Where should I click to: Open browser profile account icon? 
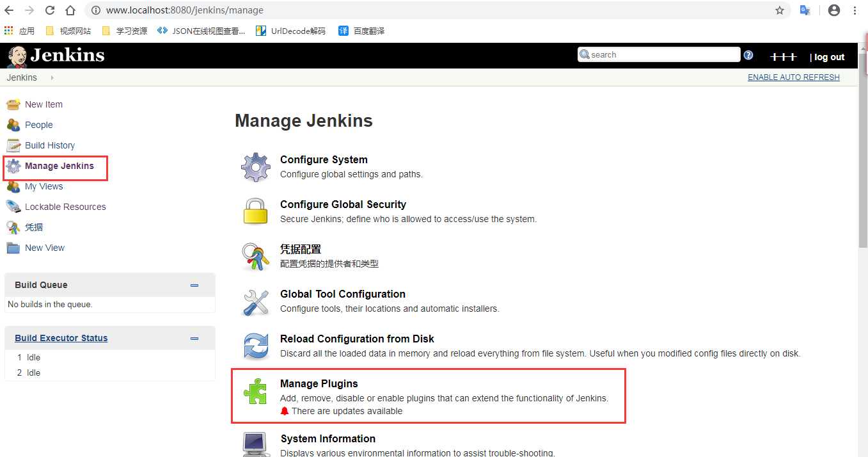click(x=833, y=10)
